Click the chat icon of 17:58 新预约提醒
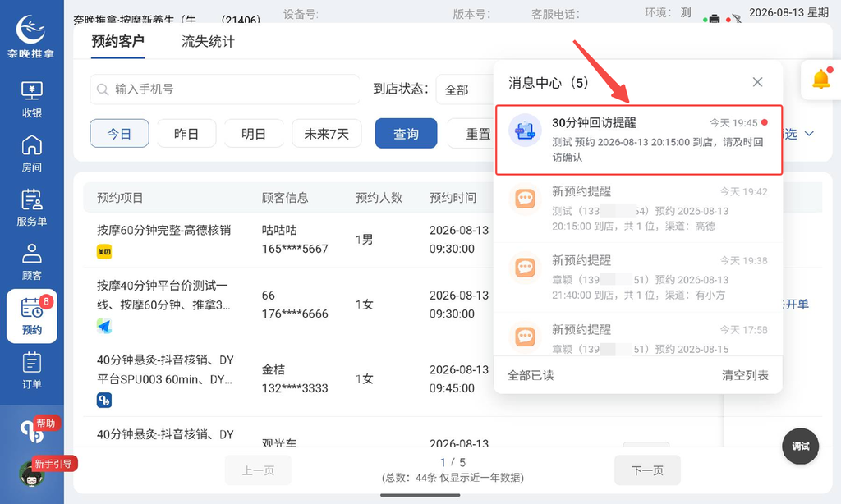This screenshot has height=504, width=841. 525,337
